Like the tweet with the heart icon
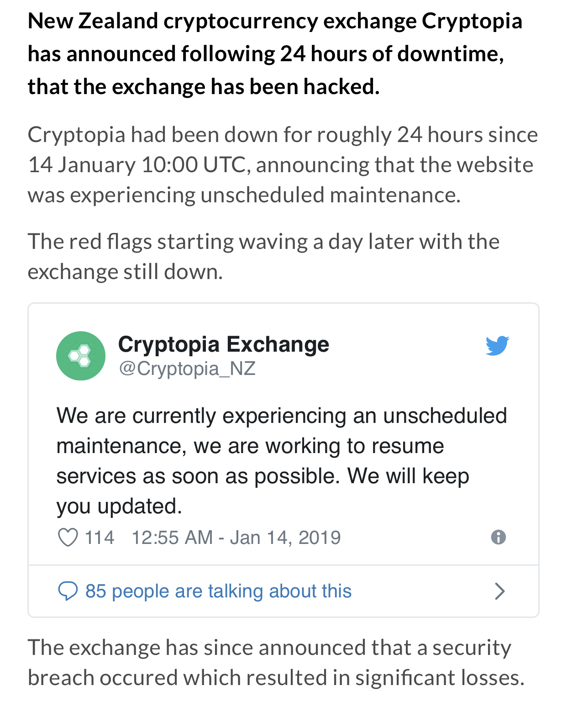The height and width of the screenshot is (728, 567). point(68,538)
